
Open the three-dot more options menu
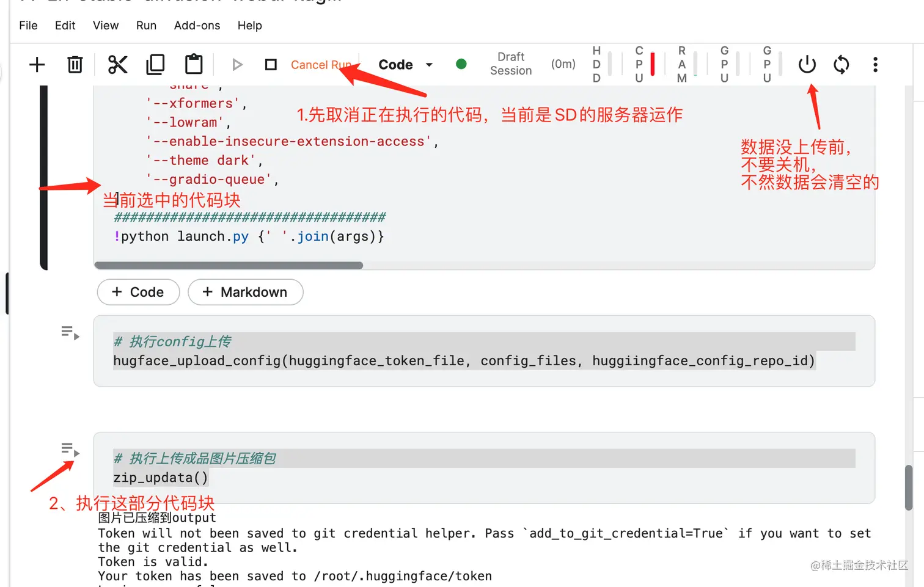(x=875, y=64)
